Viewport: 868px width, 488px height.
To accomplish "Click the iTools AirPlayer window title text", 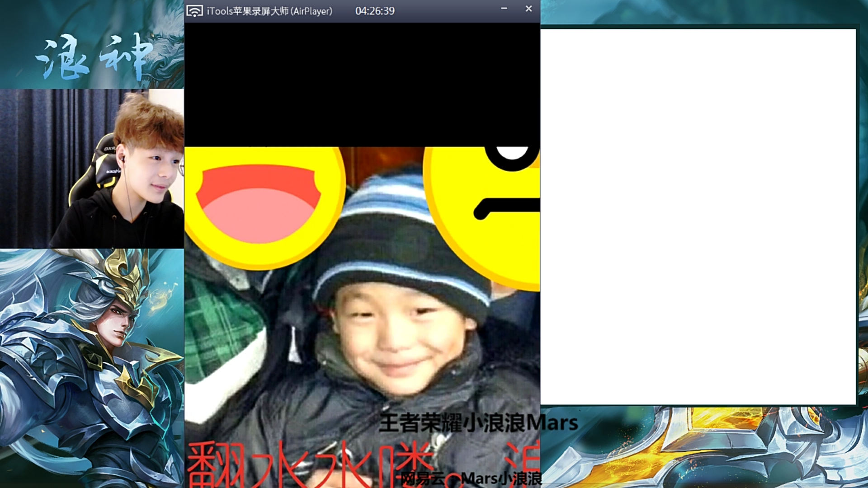I will [269, 11].
